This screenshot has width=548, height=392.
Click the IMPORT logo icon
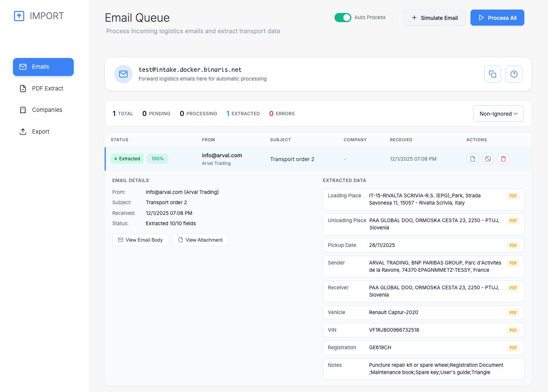[x=19, y=16]
